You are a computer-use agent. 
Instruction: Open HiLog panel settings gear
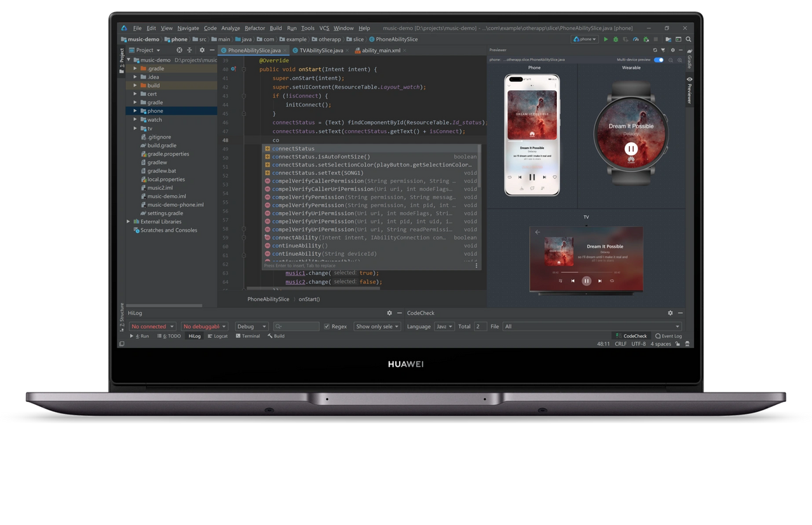390,312
